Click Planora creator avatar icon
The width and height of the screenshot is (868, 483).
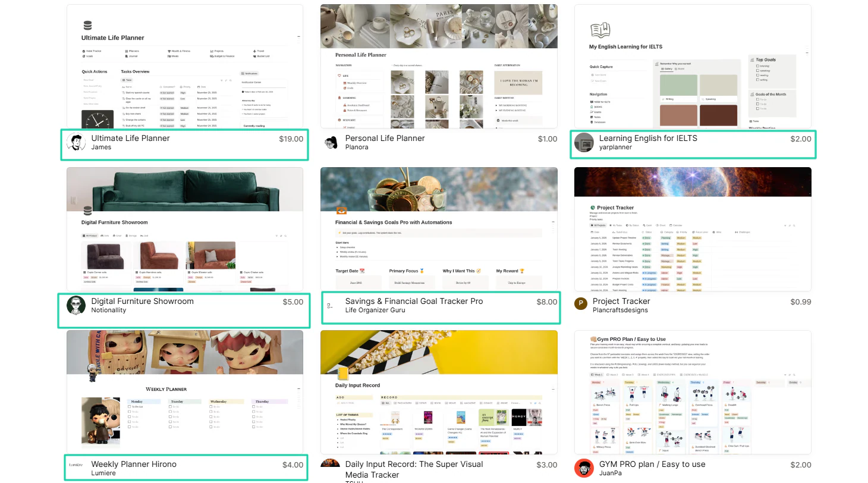330,143
